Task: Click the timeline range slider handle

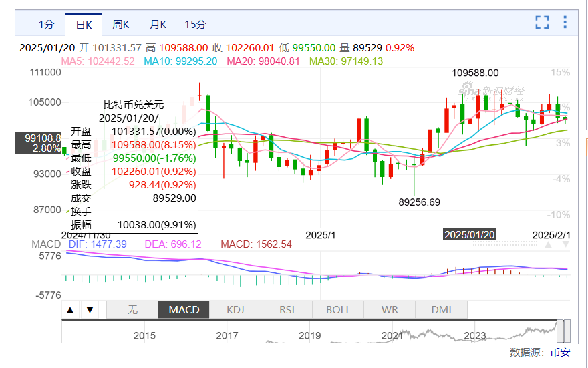Action: coord(564,331)
